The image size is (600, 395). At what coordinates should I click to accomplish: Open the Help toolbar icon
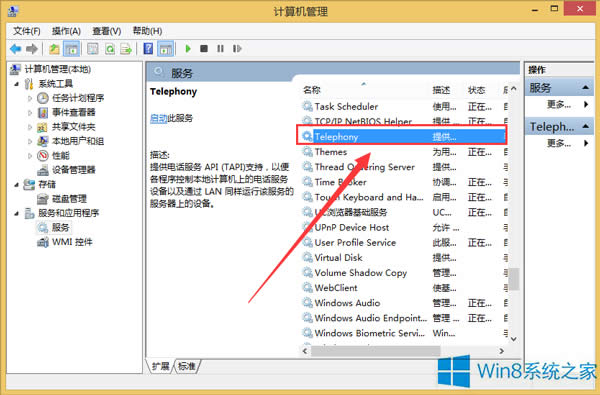click(x=148, y=49)
